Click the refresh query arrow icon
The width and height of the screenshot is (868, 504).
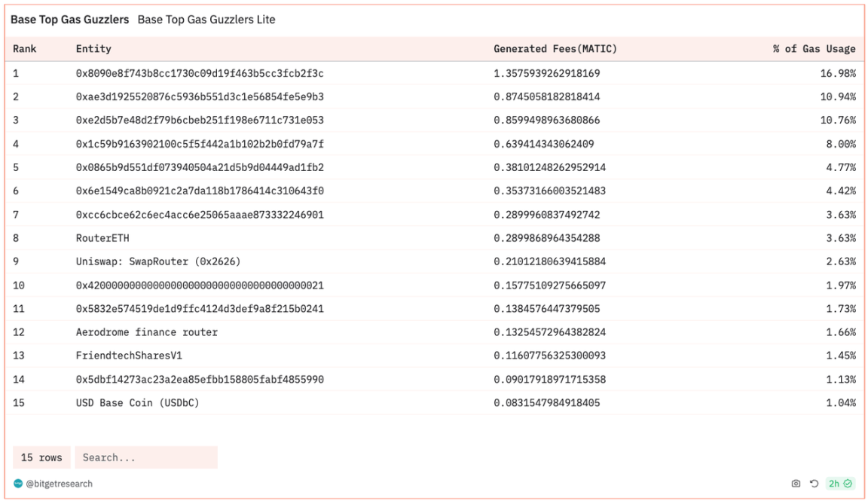(x=814, y=484)
